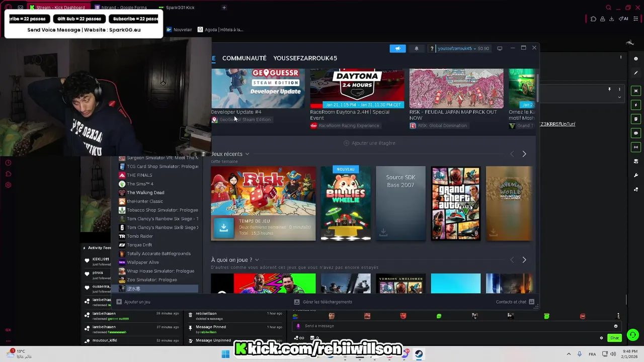Image resolution: width=644 pixels, height=362 pixels.
Task: Open the Windows Start menu
Action: (x=225, y=354)
